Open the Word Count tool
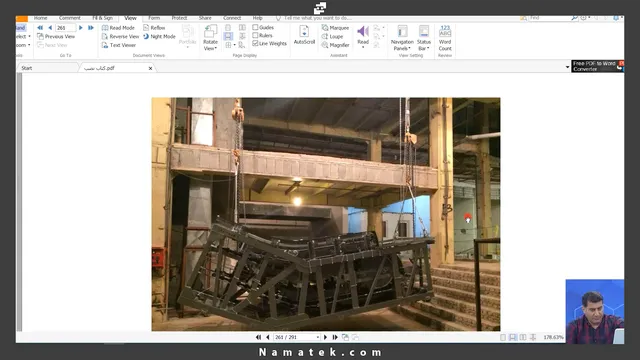This screenshot has height=360, width=640. [445, 38]
